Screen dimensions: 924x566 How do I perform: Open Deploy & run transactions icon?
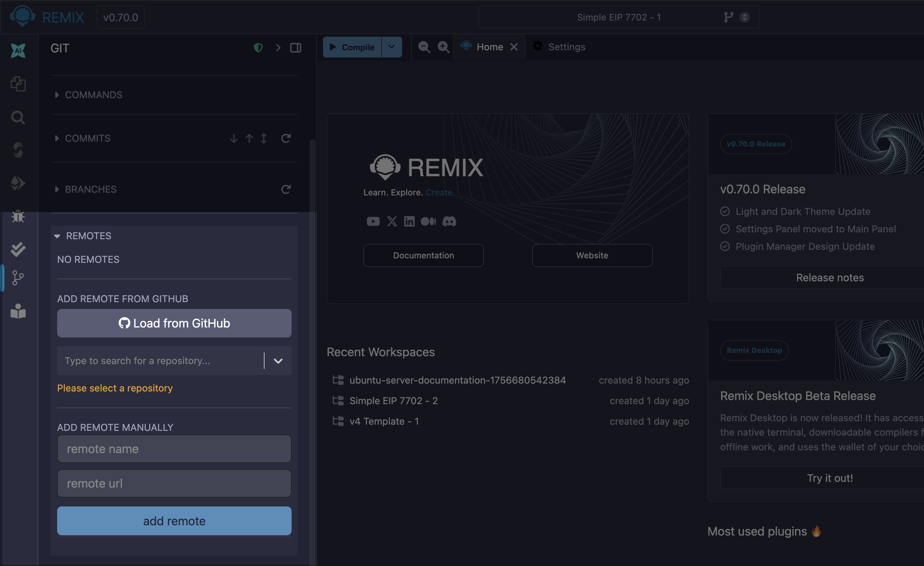coord(18,183)
